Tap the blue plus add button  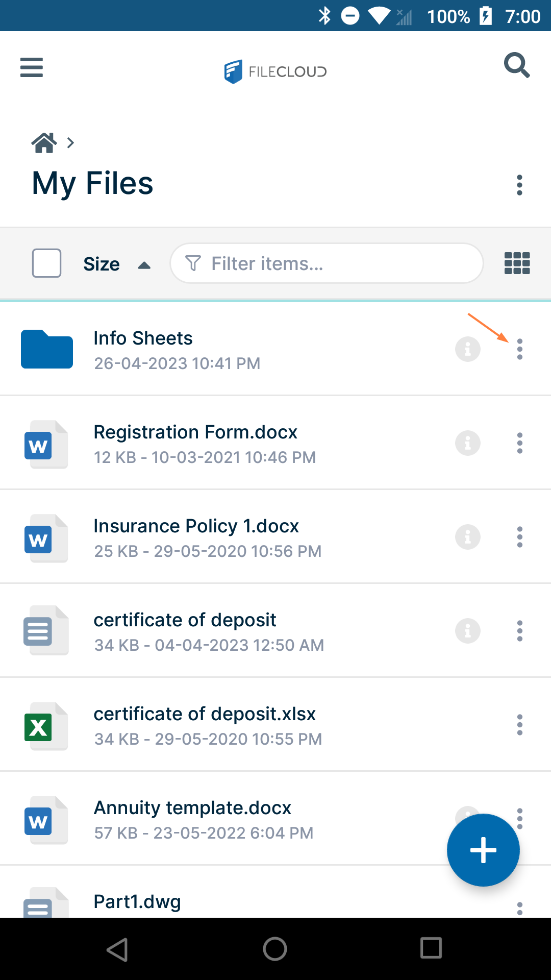pos(483,850)
